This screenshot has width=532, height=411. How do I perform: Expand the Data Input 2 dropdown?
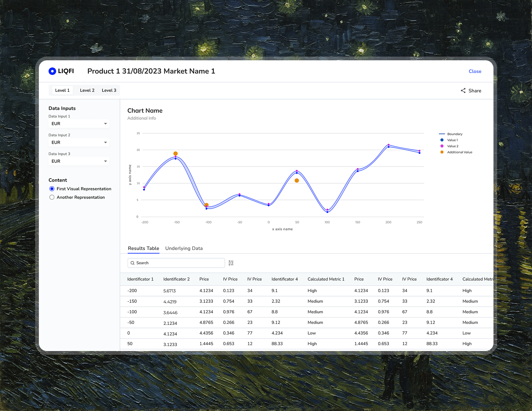pos(79,142)
